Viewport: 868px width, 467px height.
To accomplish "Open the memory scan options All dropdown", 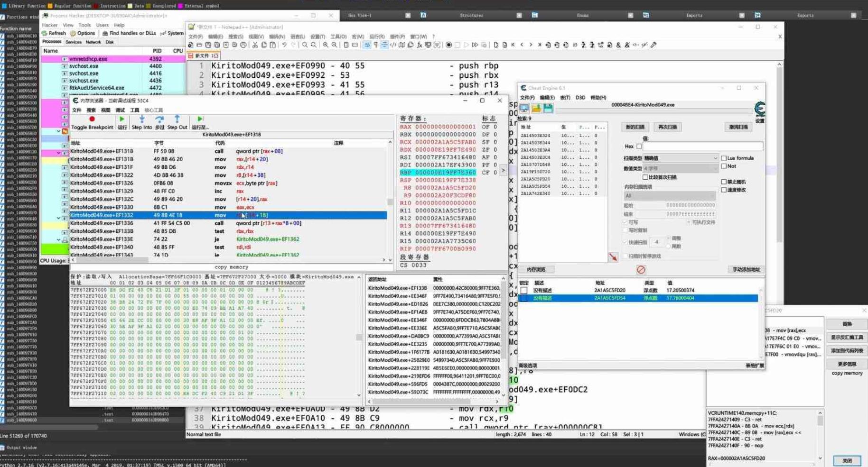I will tap(669, 196).
